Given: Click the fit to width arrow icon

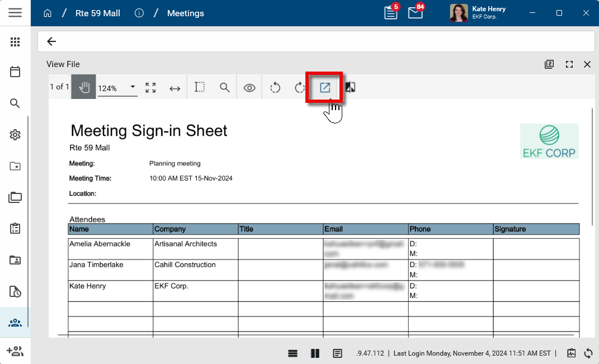Looking at the screenshot, I should (175, 88).
